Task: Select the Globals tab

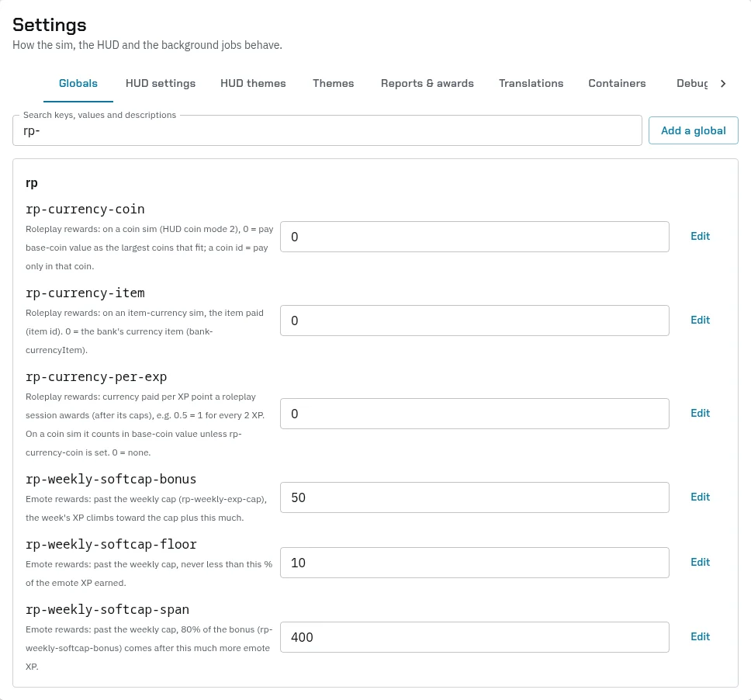Action: (78, 83)
